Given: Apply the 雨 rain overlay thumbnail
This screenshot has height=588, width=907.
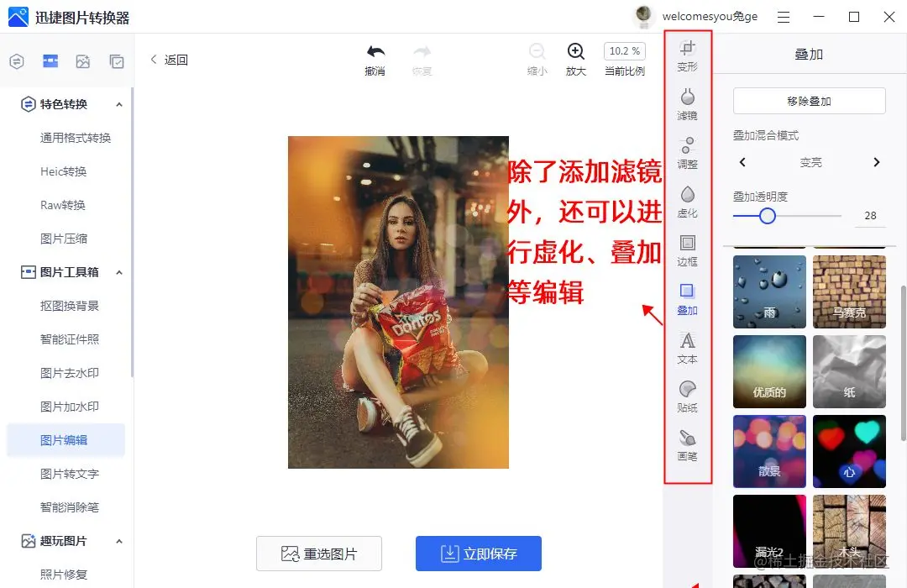Looking at the screenshot, I should point(769,291).
